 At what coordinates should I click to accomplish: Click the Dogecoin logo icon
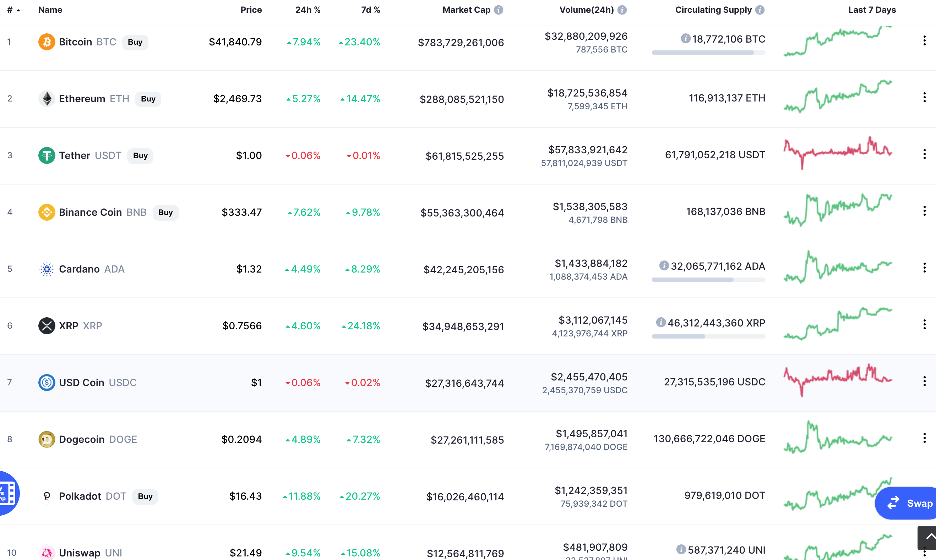[x=47, y=439]
